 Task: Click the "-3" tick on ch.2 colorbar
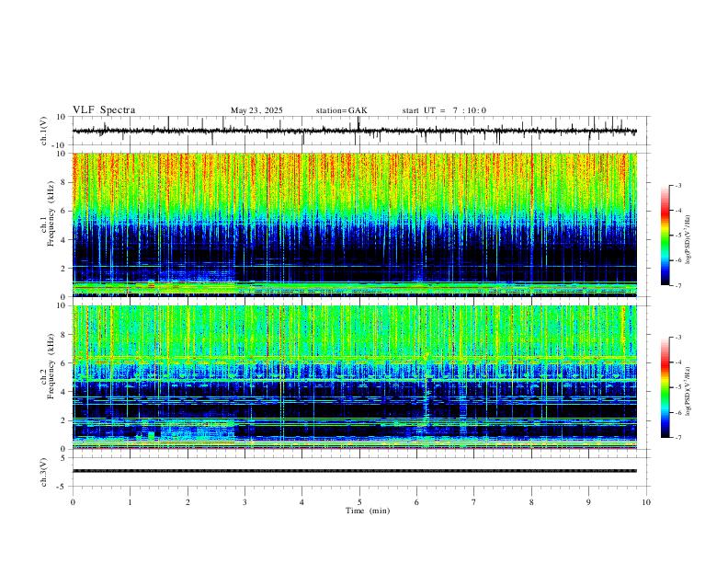pyautogui.click(x=678, y=338)
